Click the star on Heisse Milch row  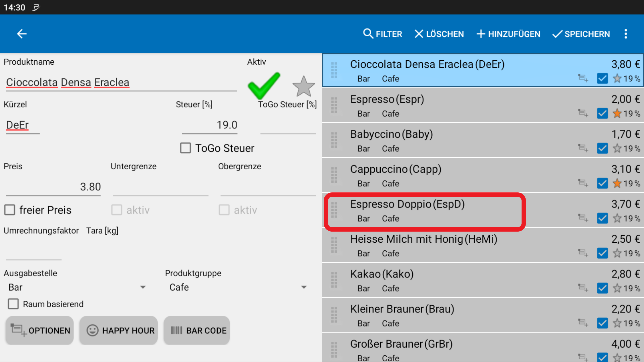[617, 253]
